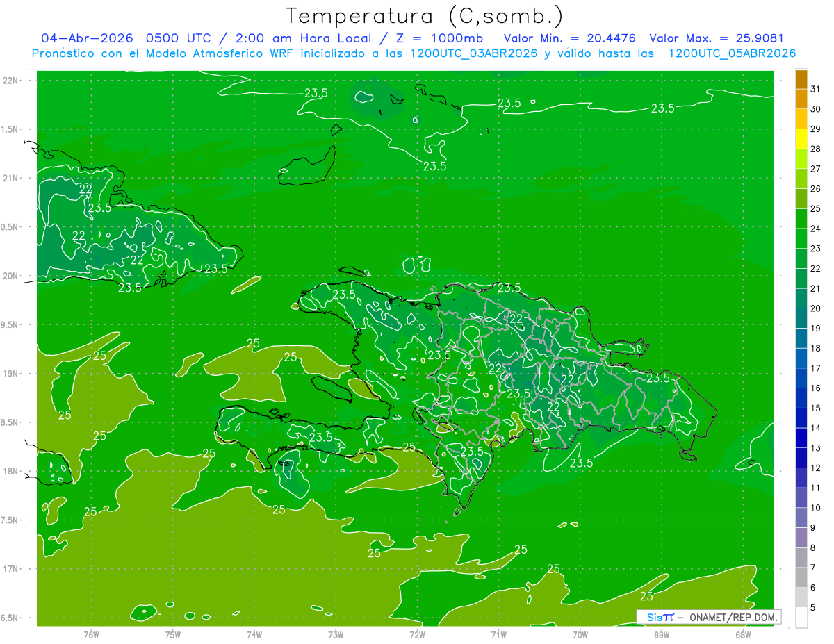Select the teal 20 degree legend swatch
Viewport: 834px width, 644px height.
801,299
